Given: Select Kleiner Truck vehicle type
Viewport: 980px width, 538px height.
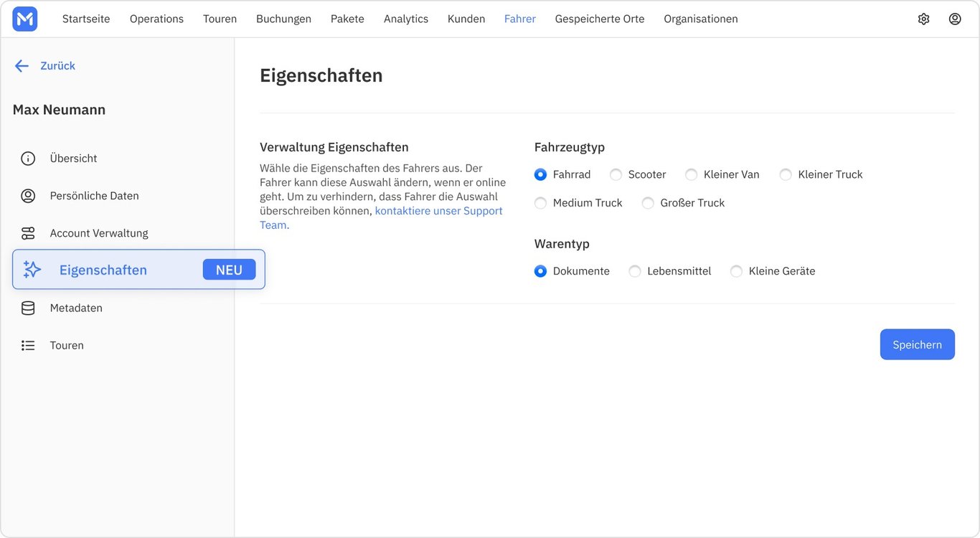Looking at the screenshot, I should [786, 174].
